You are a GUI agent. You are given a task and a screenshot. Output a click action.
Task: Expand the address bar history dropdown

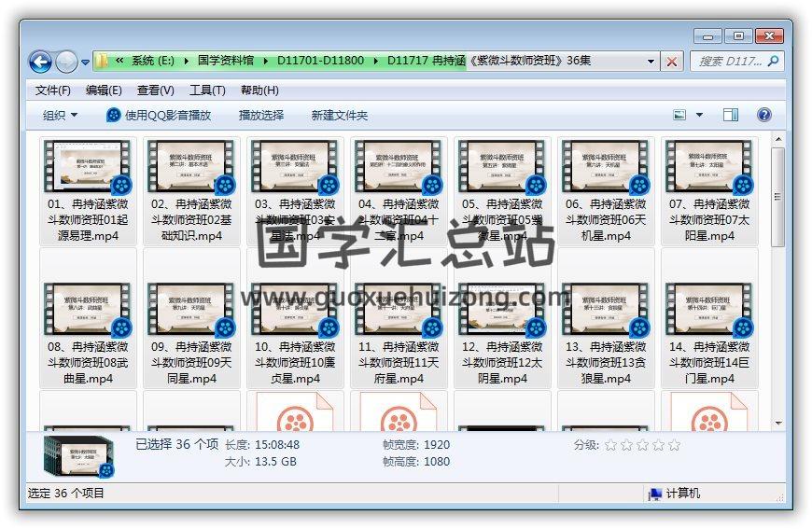(x=651, y=62)
